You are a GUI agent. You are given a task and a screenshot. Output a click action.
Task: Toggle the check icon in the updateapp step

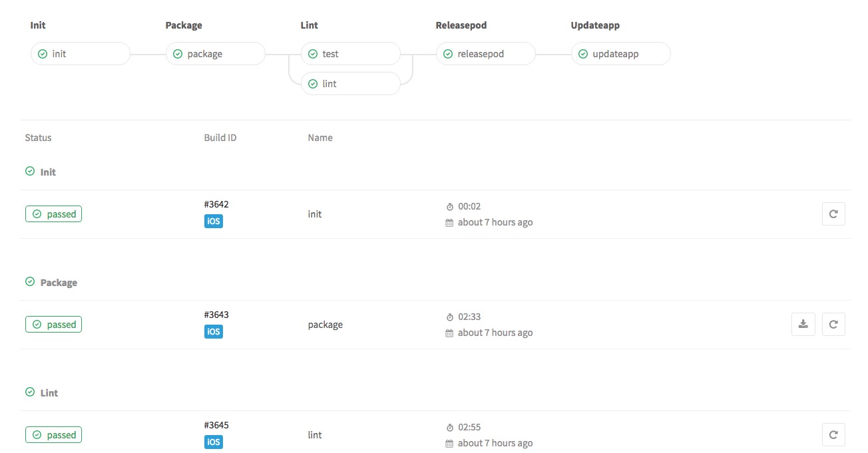[582, 54]
